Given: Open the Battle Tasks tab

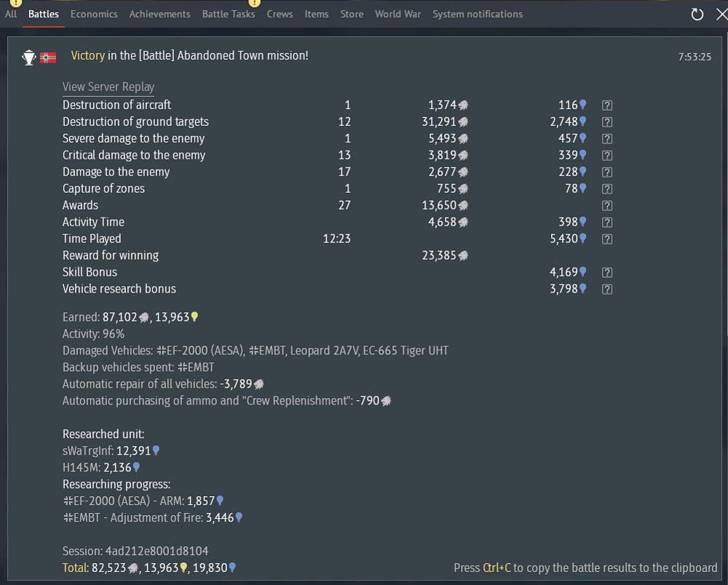Looking at the screenshot, I should pos(229,14).
